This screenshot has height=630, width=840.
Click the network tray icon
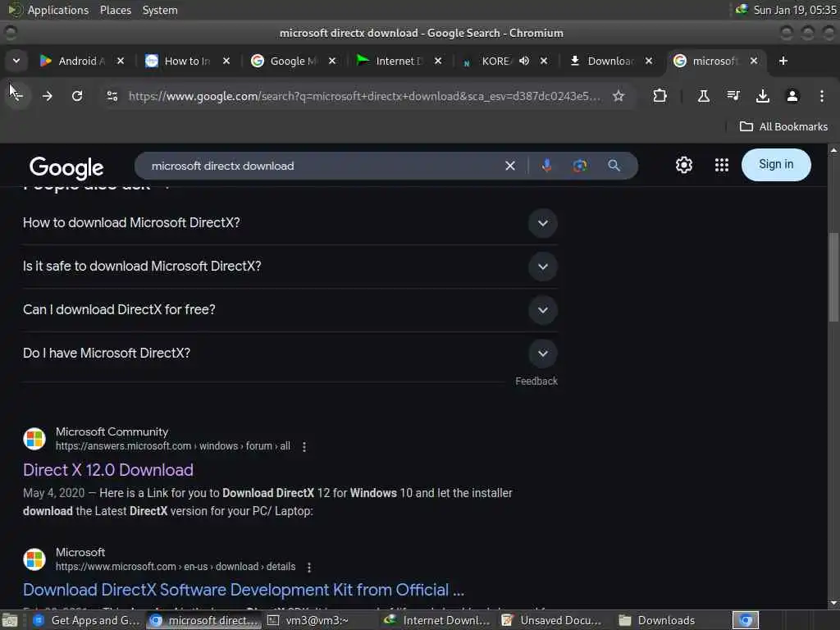[742, 9]
